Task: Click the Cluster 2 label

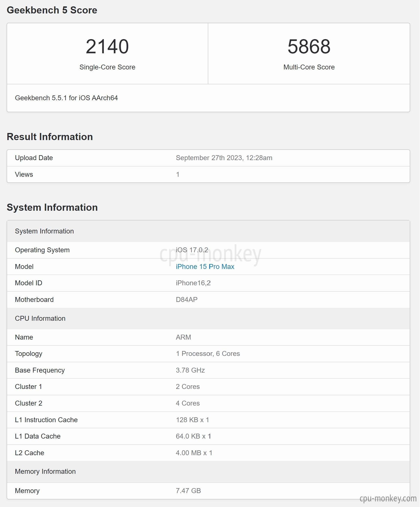Action: pyautogui.click(x=29, y=403)
